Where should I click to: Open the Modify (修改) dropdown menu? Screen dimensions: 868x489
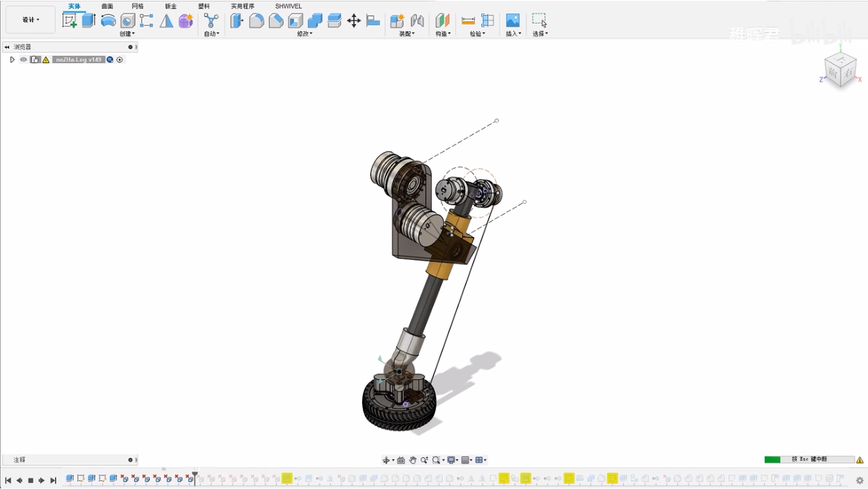coord(304,34)
